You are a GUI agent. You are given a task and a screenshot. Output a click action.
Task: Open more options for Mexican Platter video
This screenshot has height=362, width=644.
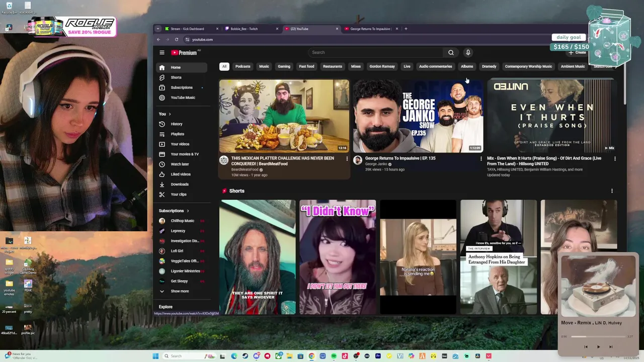pyautogui.click(x=347, y=158)
